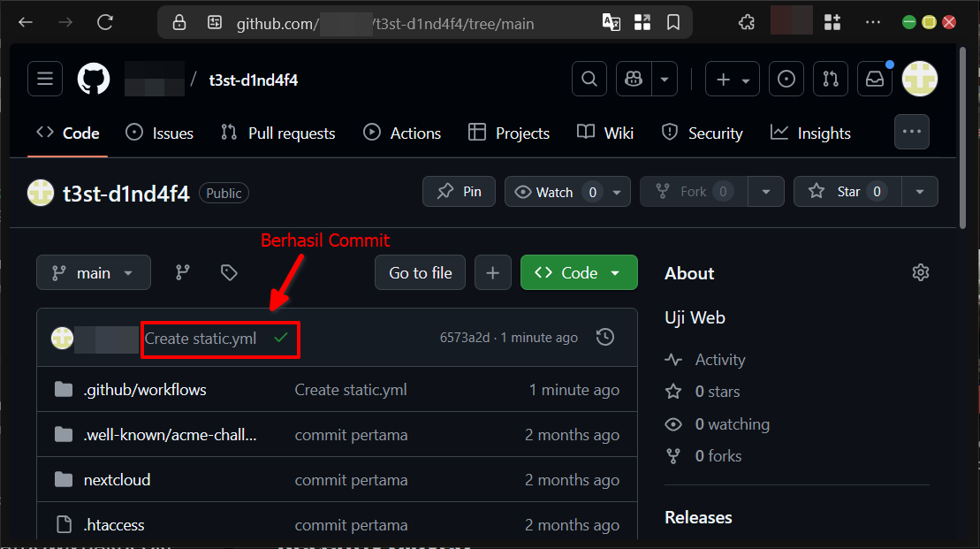
Task: Expand the main branch dropdown
Action: pos(93,272)
